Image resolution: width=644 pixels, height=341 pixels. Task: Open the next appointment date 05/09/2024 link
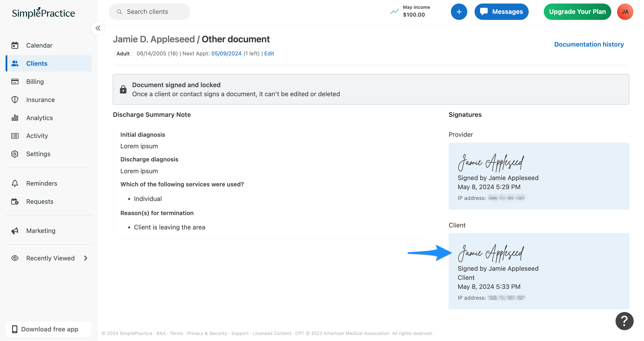pos(226,53)
